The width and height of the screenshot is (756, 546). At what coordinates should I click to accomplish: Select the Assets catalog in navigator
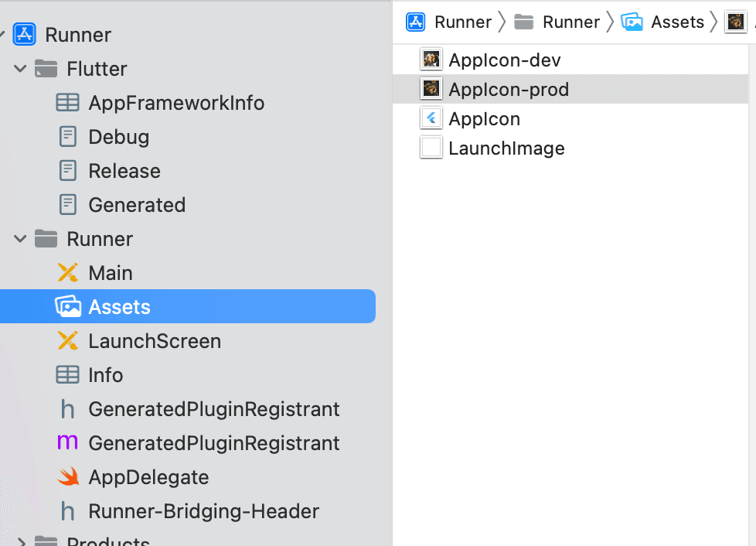tap(188, 306)
